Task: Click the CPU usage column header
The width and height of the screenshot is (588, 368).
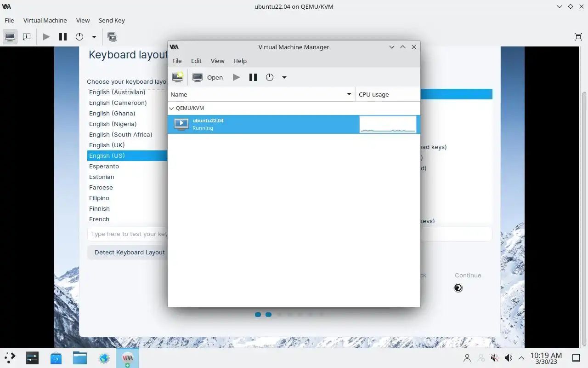Action: pyautogui.click(x=388, y=94)
